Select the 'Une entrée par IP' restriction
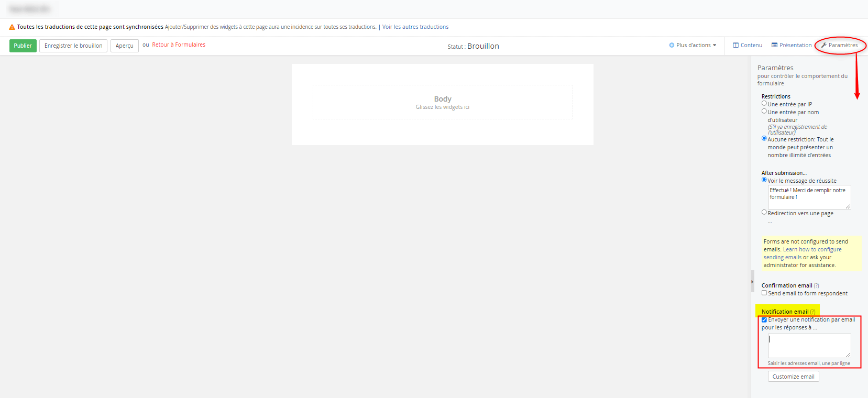The image size is (868, 398). 764,104
